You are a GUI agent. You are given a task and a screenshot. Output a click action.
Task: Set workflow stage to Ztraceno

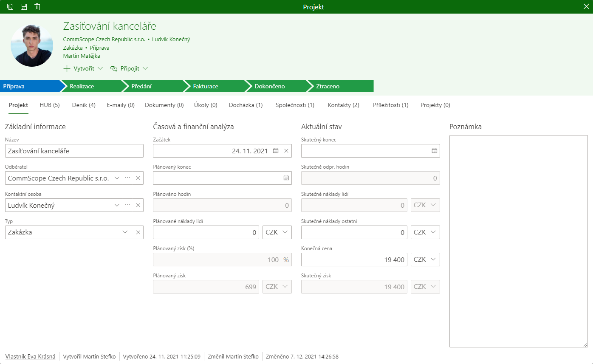(341, 86)
